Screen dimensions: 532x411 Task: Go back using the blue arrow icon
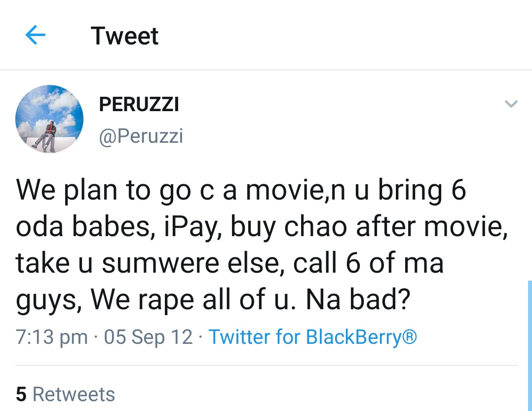coord(36,35)
